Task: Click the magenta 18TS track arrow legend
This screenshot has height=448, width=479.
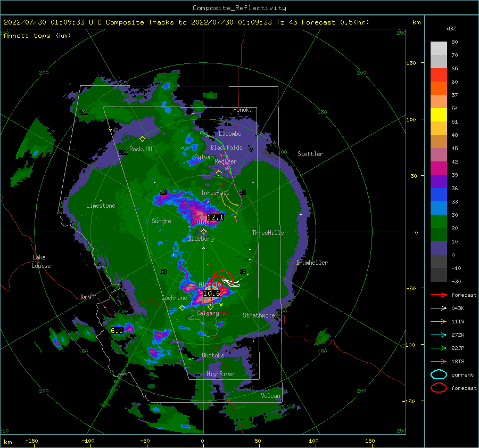Action: [439, 362]
